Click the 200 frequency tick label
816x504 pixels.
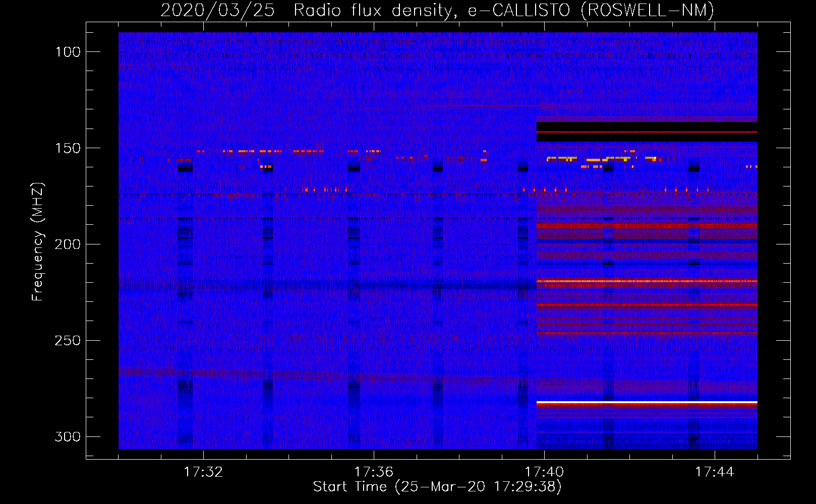coord(68,244)
